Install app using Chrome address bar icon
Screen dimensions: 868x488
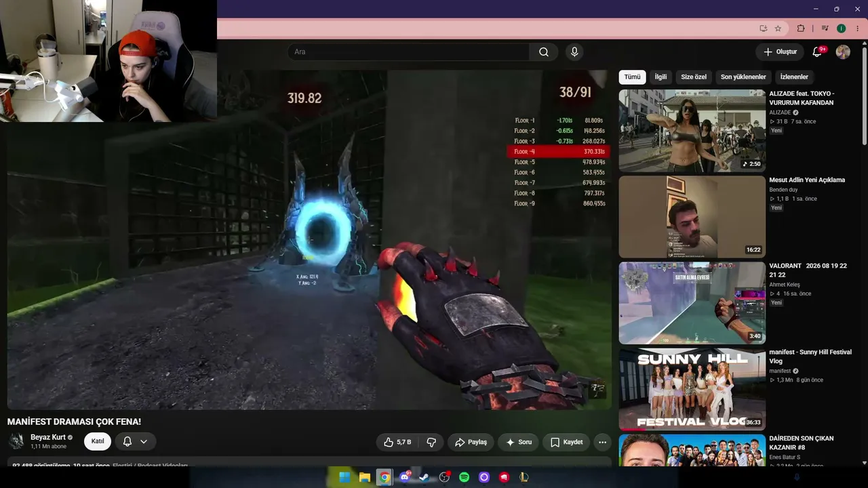coord(764,28)
